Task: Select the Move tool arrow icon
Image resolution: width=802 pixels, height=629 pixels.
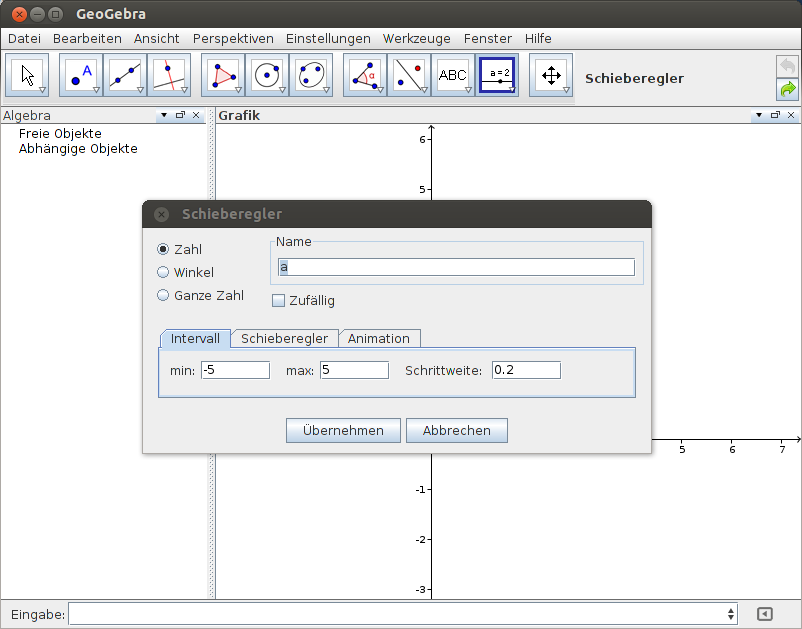Action: click(x=27, y=74)
